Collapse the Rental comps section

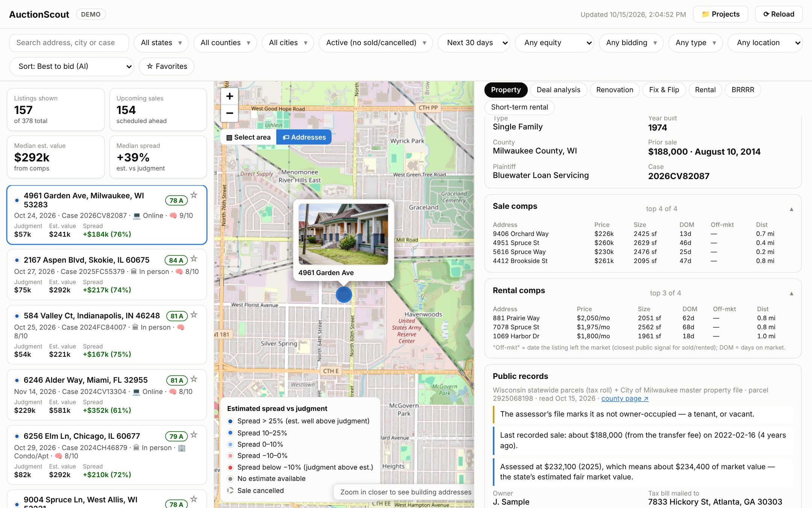pos(791,294)
